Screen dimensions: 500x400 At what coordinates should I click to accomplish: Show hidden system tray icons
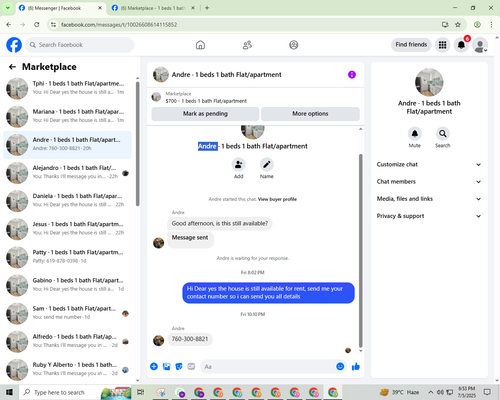[x=431, y=392]
